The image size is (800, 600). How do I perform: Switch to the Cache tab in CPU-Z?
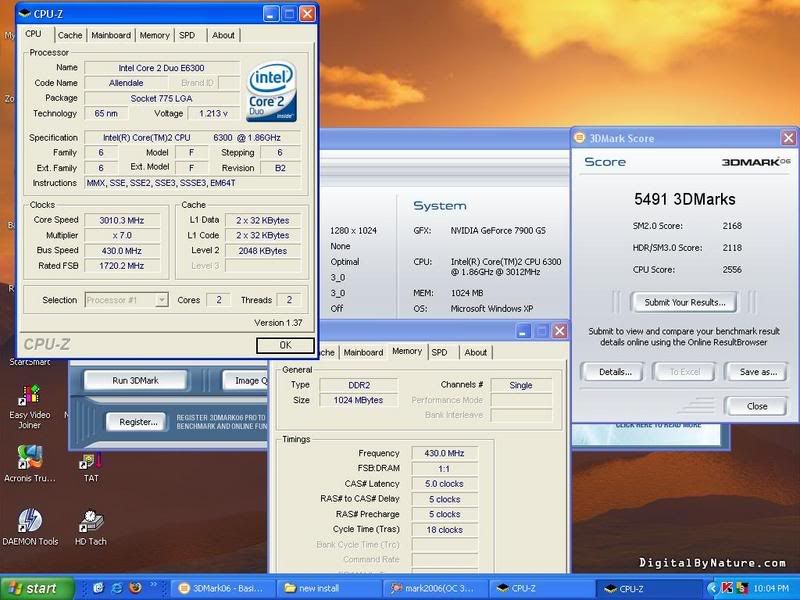[69, 34]
